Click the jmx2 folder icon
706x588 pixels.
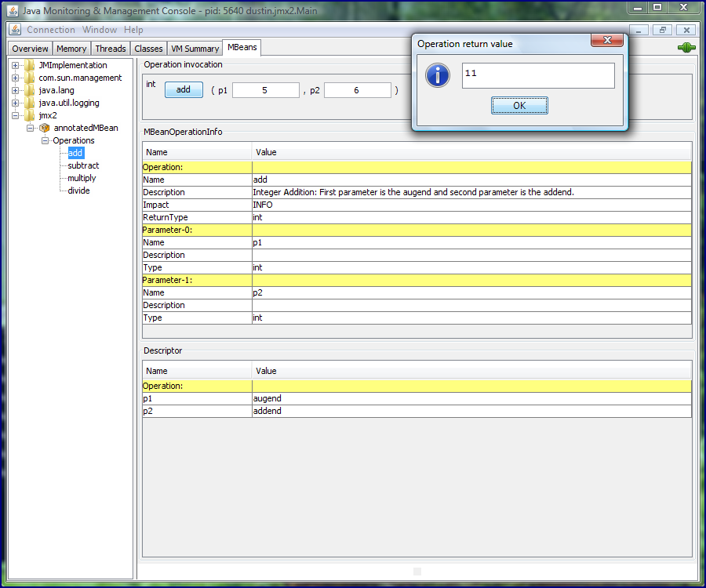pos(29,115)
